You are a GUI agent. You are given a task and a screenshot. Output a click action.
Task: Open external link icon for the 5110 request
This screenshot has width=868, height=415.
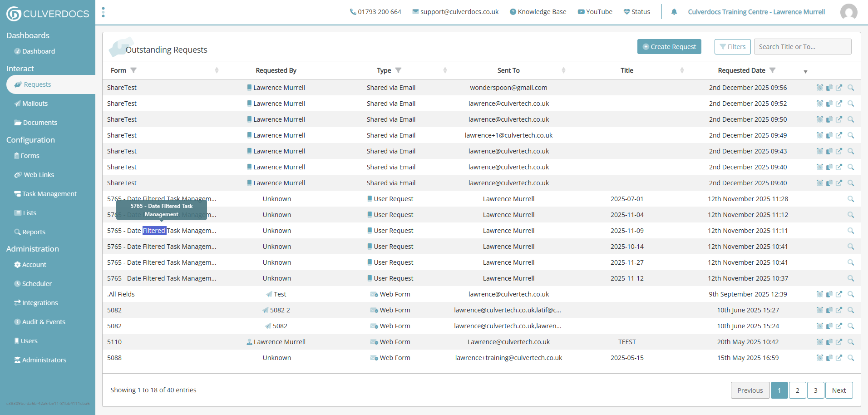pyautogui.click(x=839, y=342)
